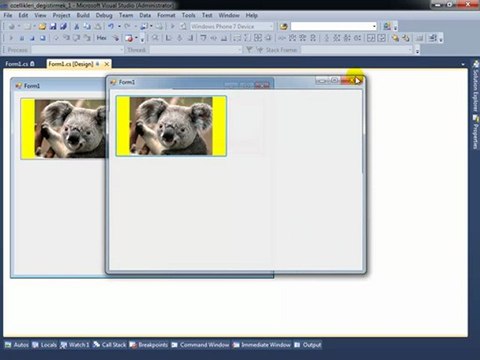Click the Save All icon

click(x=63, y=26)
